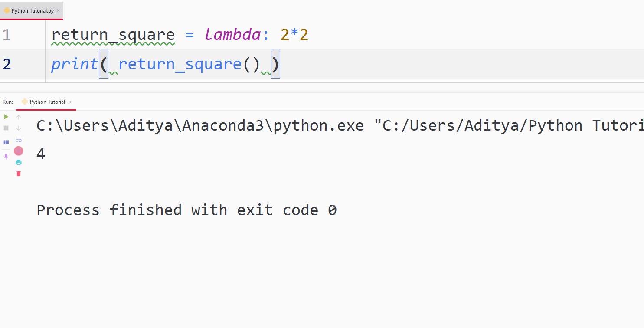
Task: Click line number 2 in the gutter
Action: pyautogui.click(x=7, y=64)
